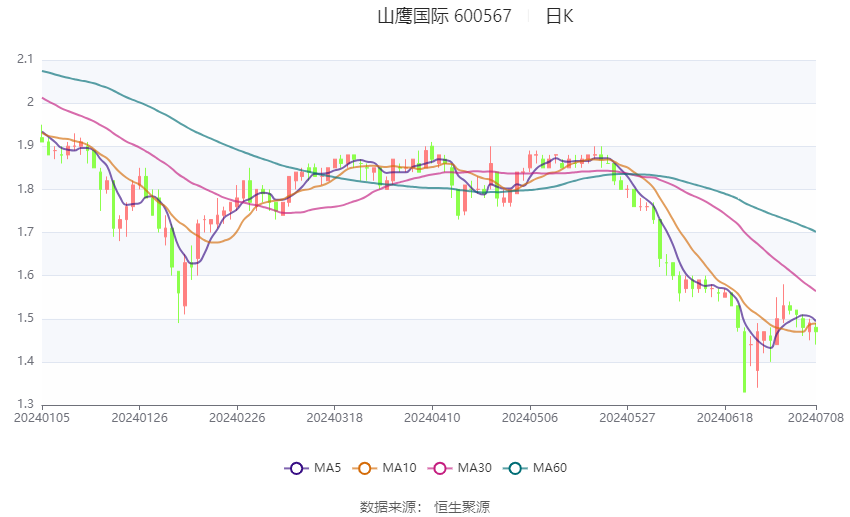Click the 2.1 price axis label

(26, 59)
